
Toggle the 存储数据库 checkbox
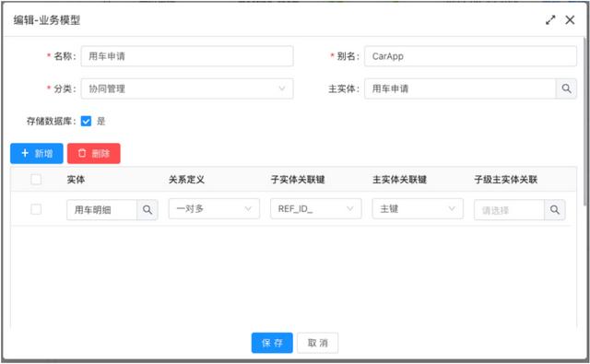click(86, 121)
